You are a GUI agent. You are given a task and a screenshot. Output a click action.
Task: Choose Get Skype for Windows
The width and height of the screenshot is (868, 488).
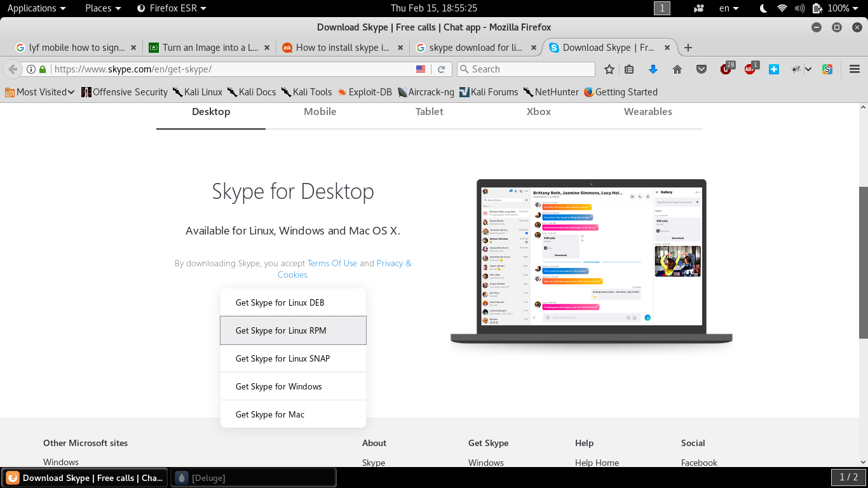293,386
